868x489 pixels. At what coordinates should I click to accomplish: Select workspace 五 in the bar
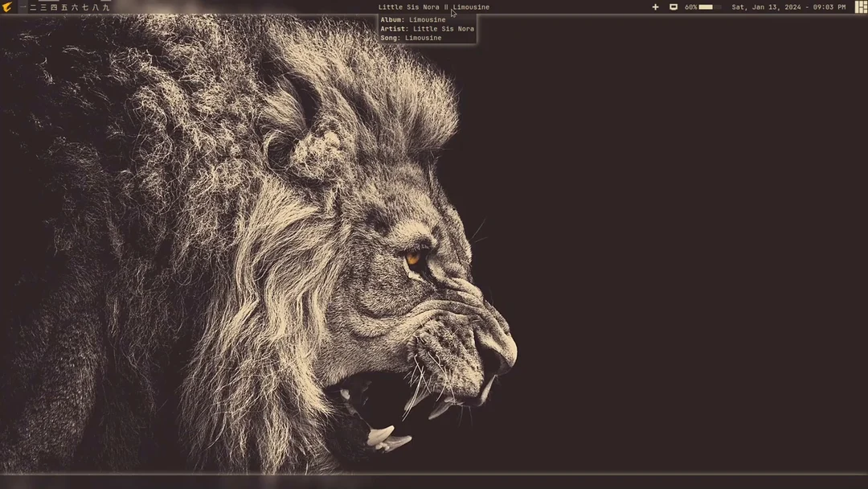[65, 6]
